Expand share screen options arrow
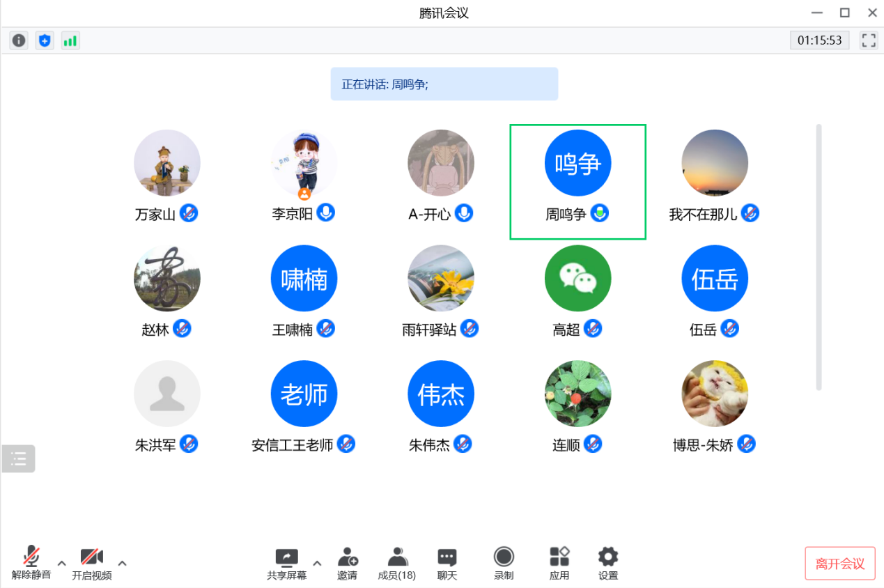 point(317,563)
